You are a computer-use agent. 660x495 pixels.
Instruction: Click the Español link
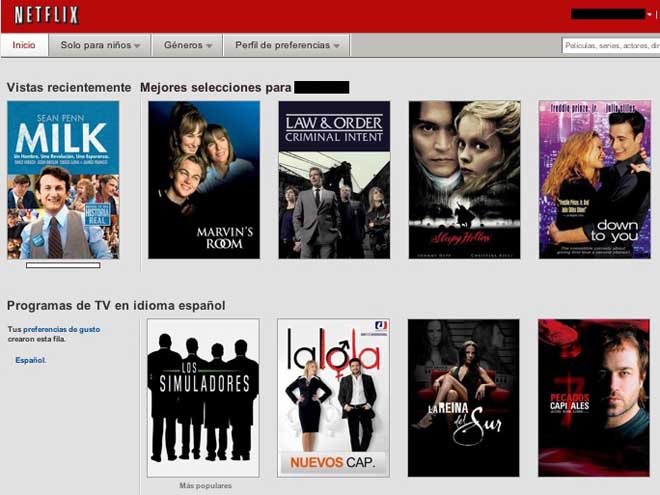(30, 360)
